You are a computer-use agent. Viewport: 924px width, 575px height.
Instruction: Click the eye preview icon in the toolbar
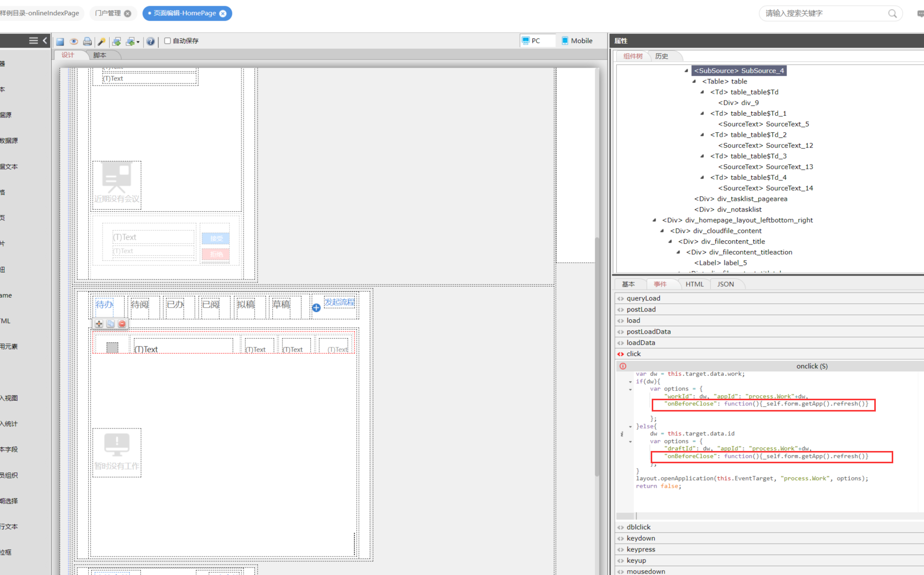pyautogui.click(x=74, y=42)
